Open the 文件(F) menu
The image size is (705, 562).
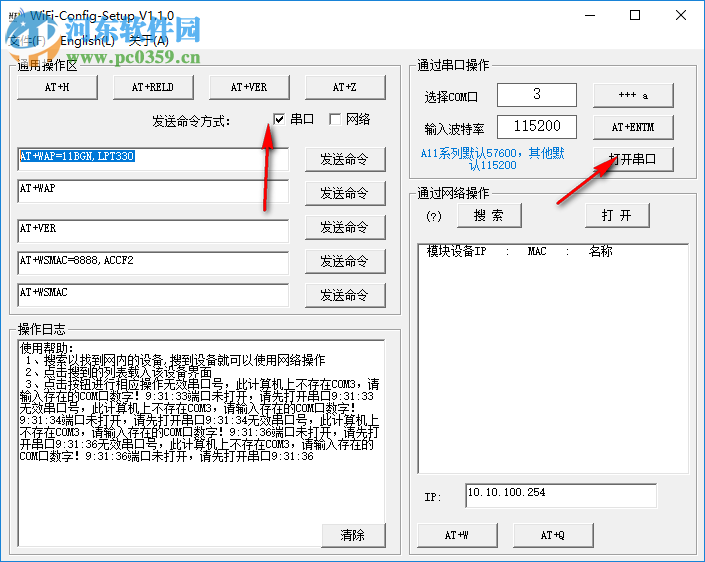[x=27, y=41]
